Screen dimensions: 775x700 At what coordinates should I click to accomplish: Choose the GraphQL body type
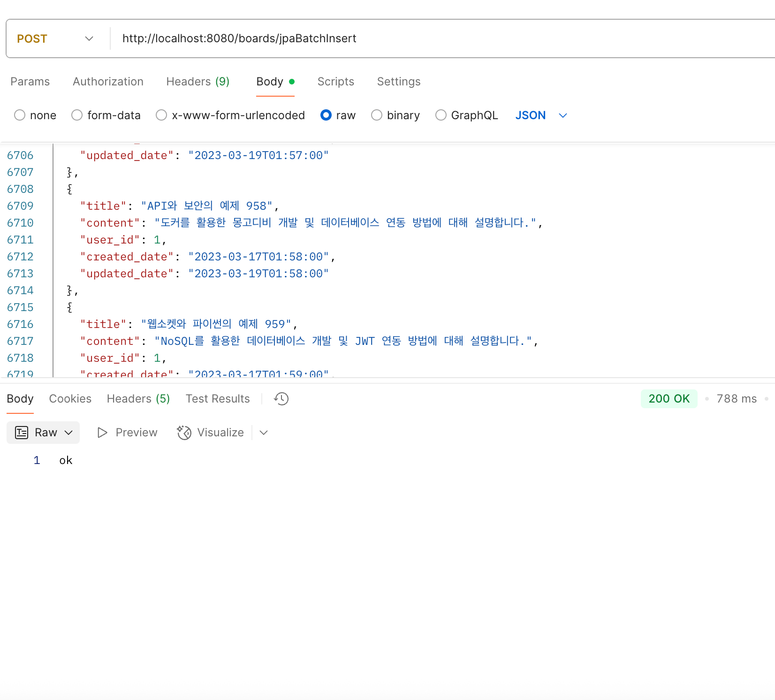(x=441, y=115)
